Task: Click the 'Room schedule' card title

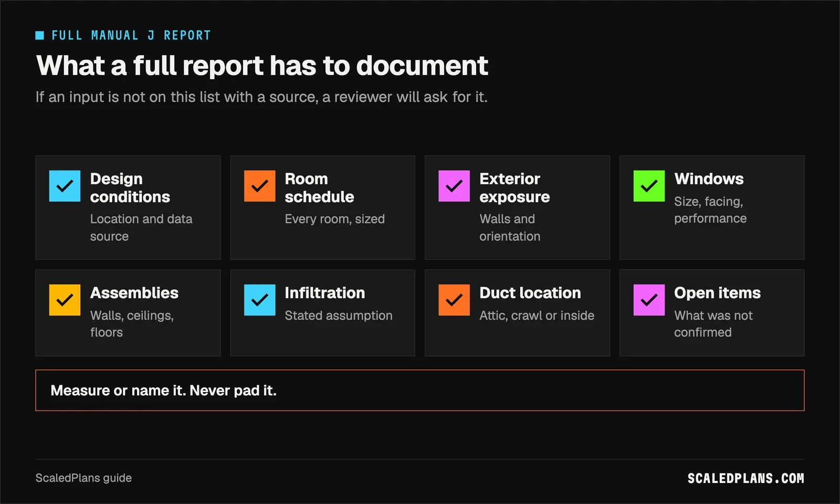Action: [319, 187]
